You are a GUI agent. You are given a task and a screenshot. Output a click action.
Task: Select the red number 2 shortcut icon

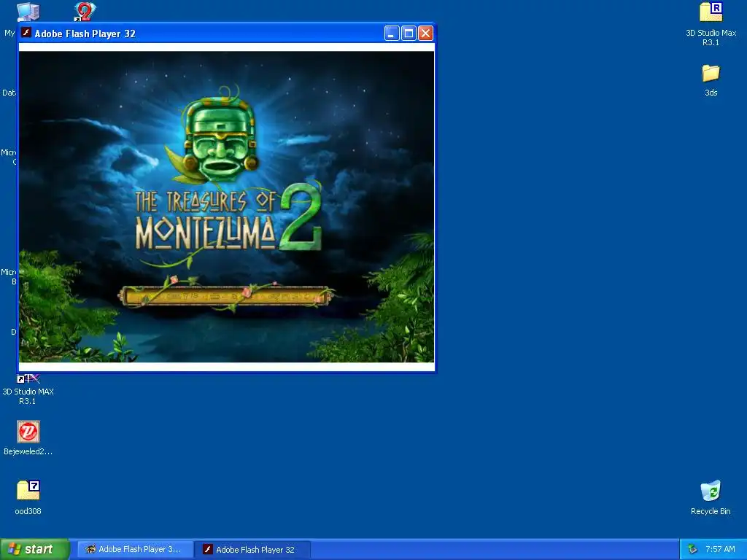pos(85,12)
